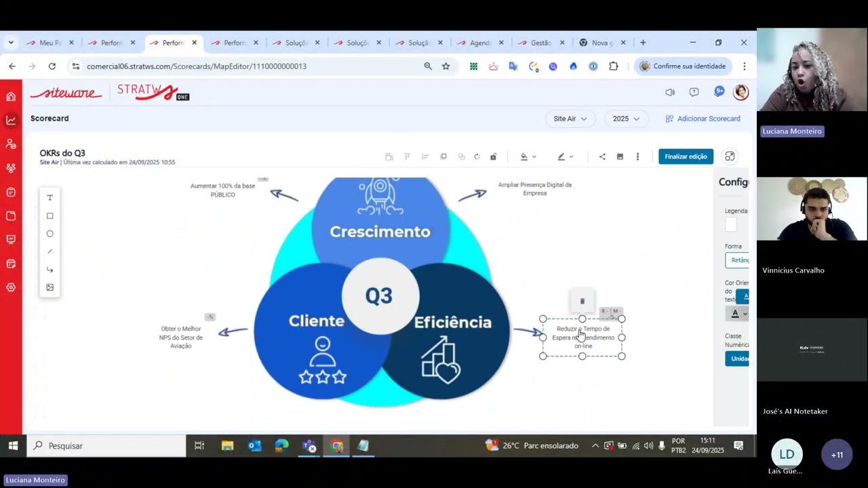Open the settings gear in red sidebar
The width and height of the screenshot is (868, 488).
point(11,287)
